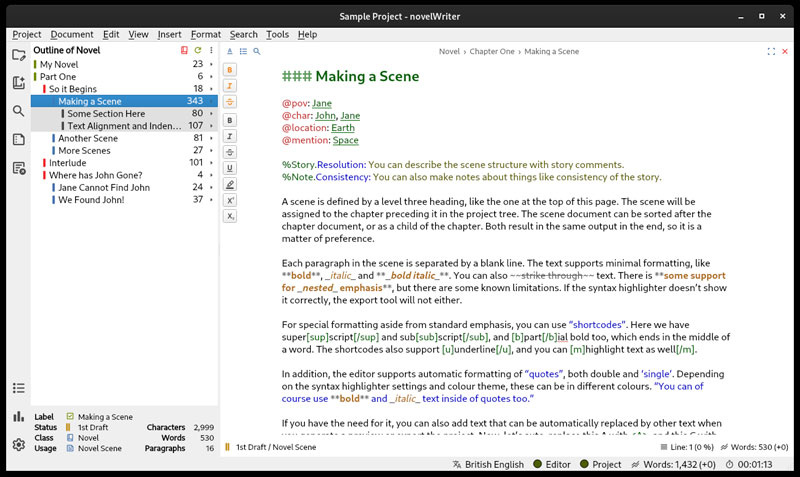The width and height of the screenshot is (800, 477).
Task: Open Project Details list icon in sidebar
Action: tap(19, 388)
